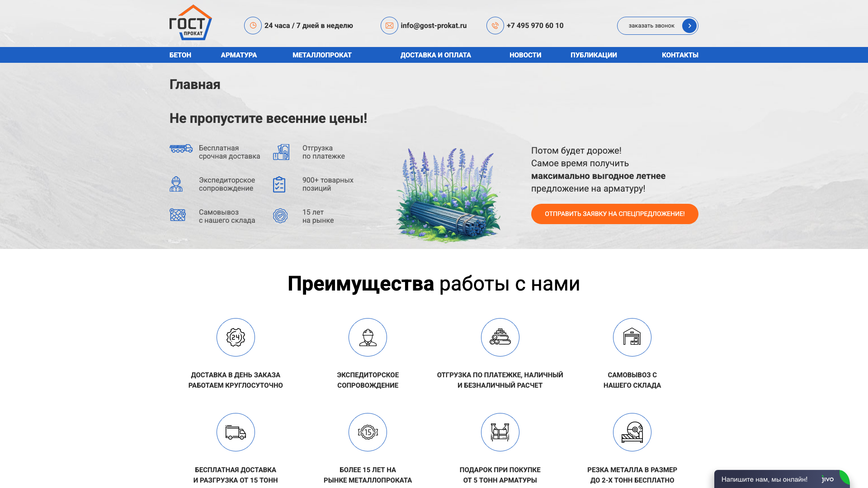Click the map icon for warehouse pickup

tap(178, 215)
